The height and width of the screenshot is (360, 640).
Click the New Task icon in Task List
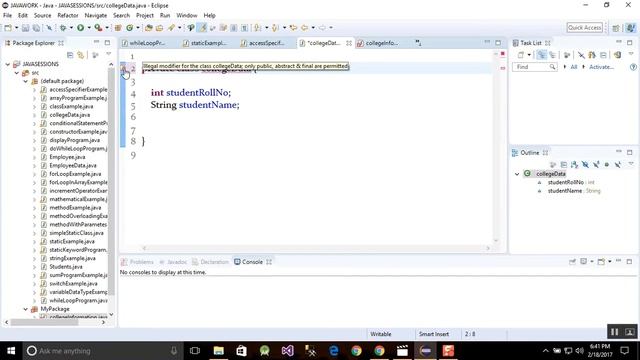[x=520, y=55]
